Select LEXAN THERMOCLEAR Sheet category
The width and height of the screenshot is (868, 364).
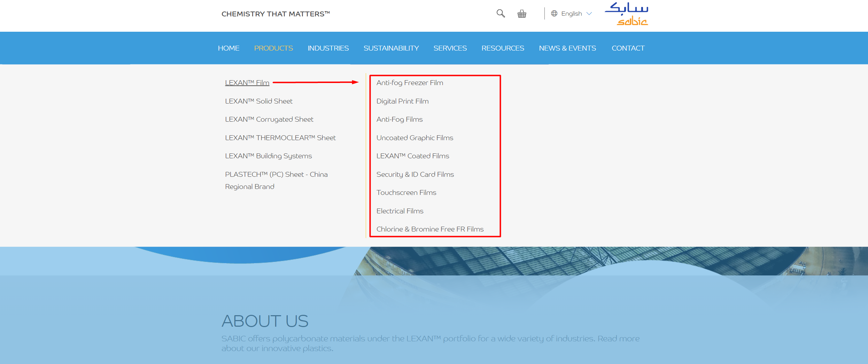280,138
